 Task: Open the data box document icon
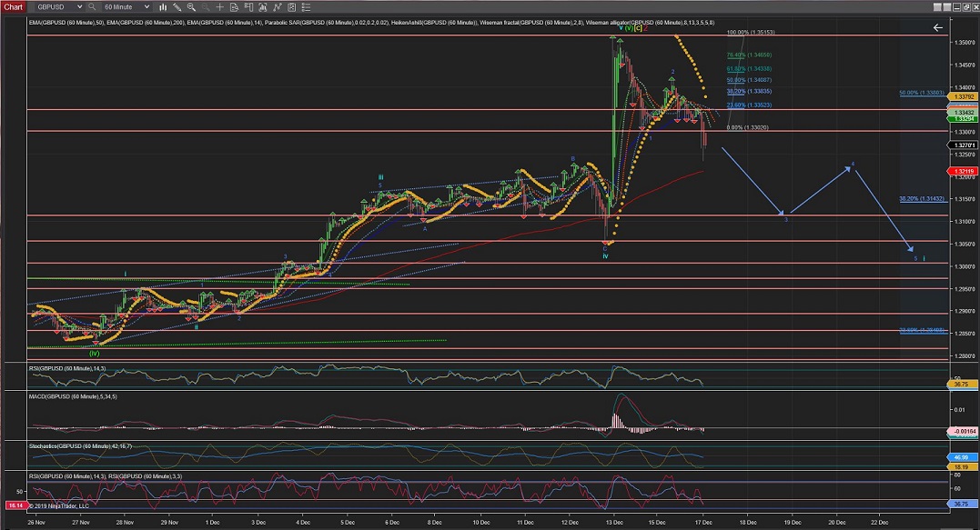(234, 7)
